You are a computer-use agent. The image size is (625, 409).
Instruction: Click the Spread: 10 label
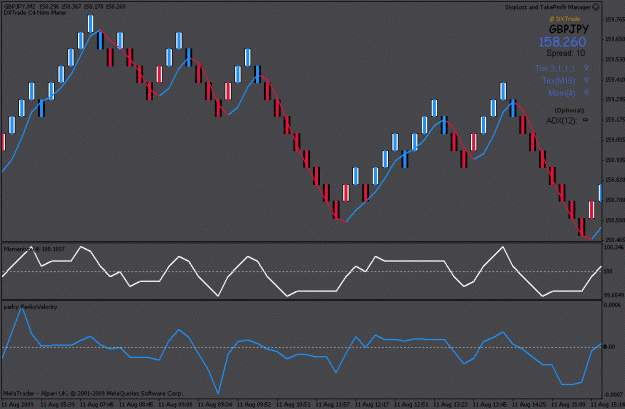[x=566, y=53]
